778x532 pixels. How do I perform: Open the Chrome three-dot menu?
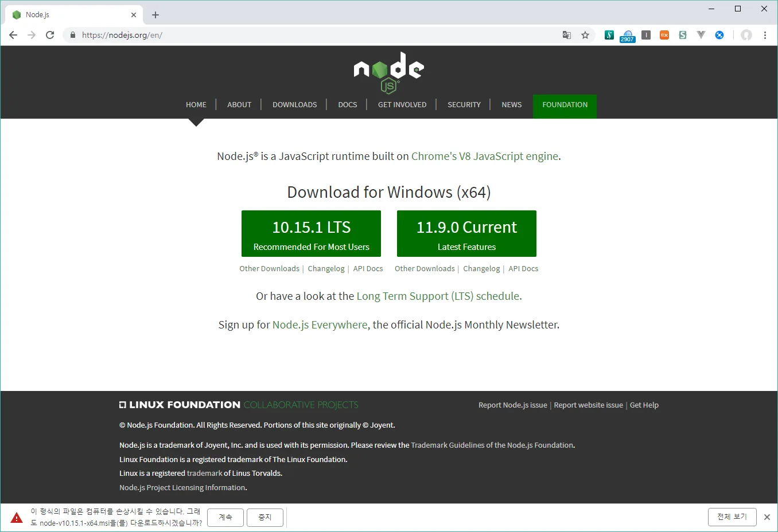pos(765,35)
